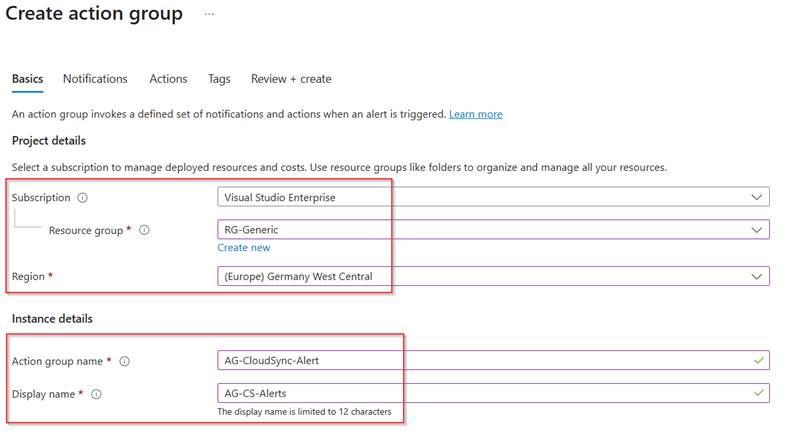
Task: Click green checkmark in Display name field
Action: coord(759,394)
